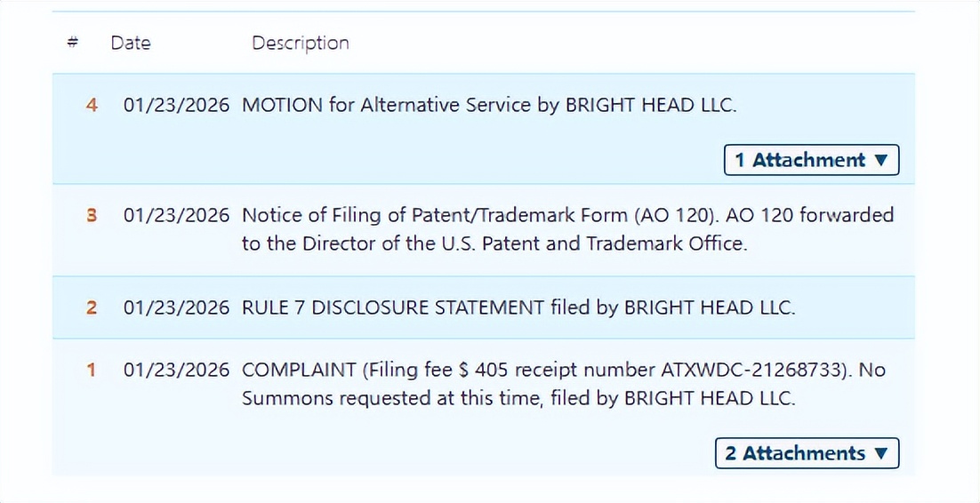Screen dimensions: 980x503
Task: Click the date of entry 2
Action: coord(176,307)
